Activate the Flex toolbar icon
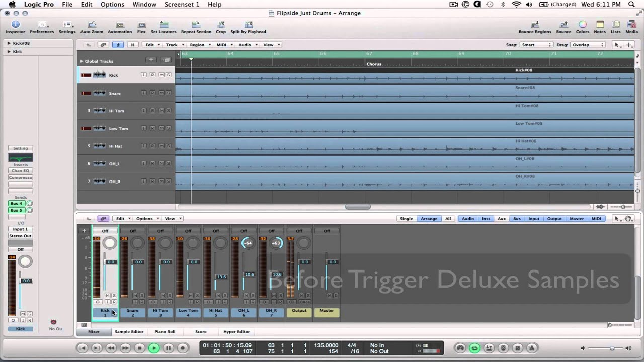 [x=141, y=27]
